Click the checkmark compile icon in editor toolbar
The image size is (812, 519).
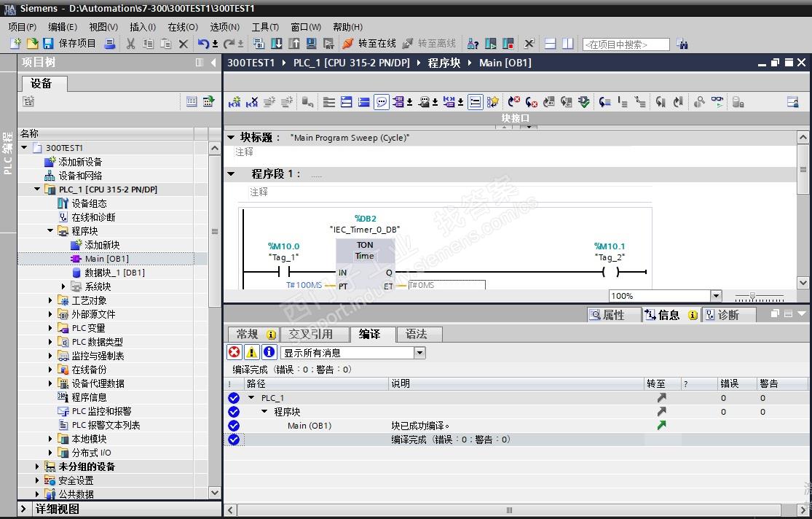[x=583, y=101]
